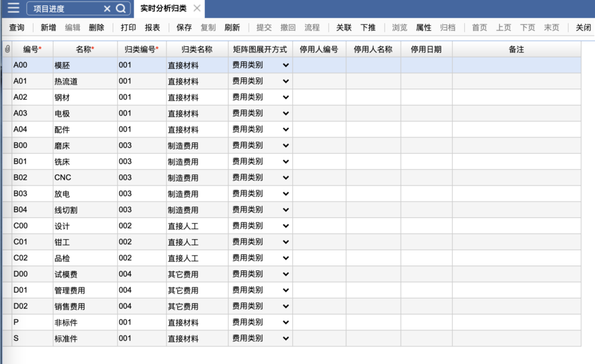Click code cell B00

pos(32,145)
